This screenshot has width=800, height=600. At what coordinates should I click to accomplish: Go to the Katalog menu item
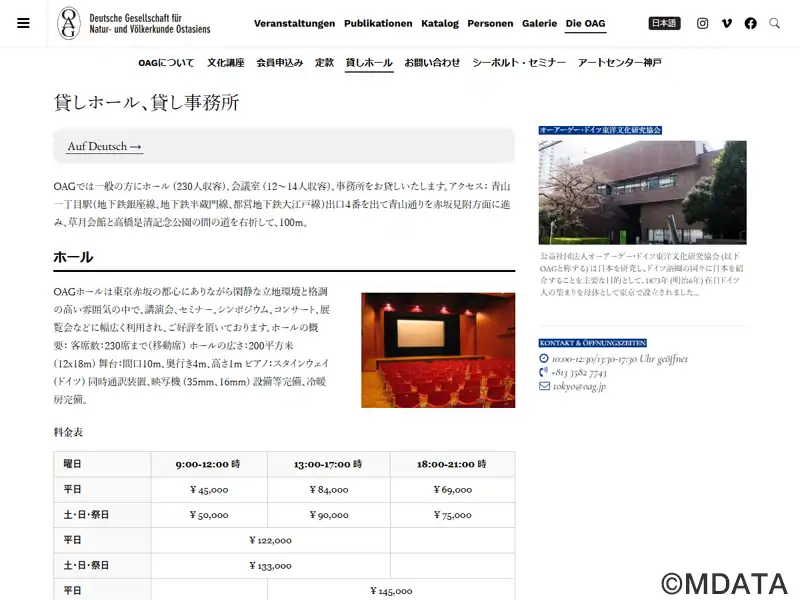tap(440, 23)
